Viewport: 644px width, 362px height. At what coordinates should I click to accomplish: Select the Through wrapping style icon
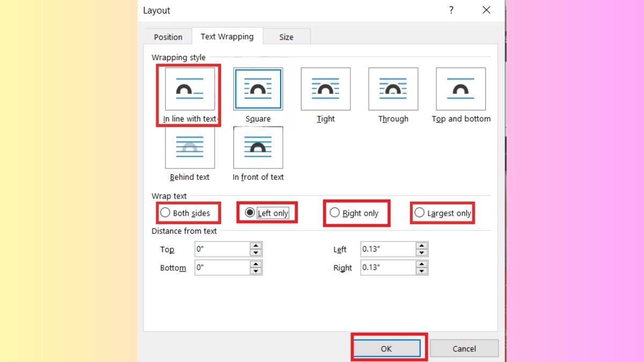(x=393, y=89)
